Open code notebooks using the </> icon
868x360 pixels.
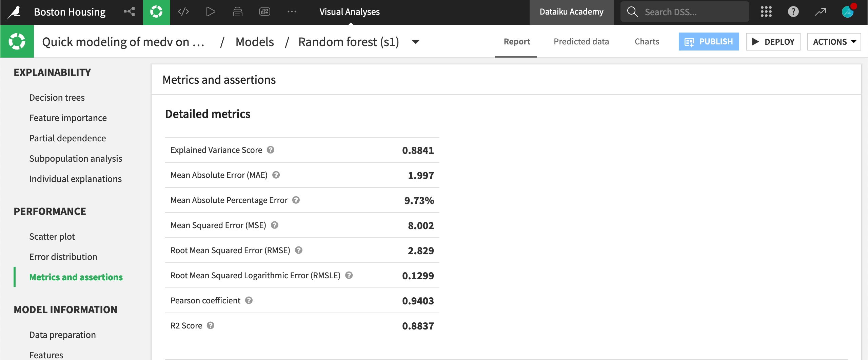point(183,11)
